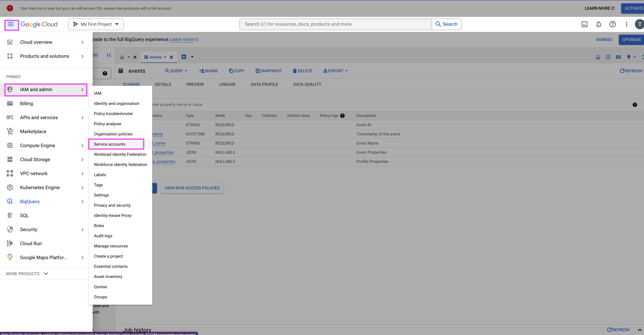This screenshot has width=644, height=335.
Task: Choose Roles in IAM submenu
Action: click(99, 226)
